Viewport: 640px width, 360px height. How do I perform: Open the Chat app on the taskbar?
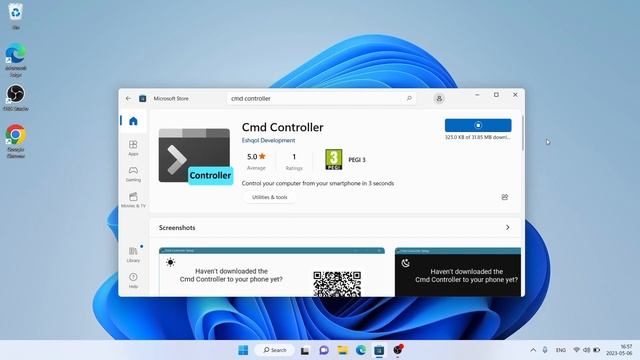(x=324, y=350)
